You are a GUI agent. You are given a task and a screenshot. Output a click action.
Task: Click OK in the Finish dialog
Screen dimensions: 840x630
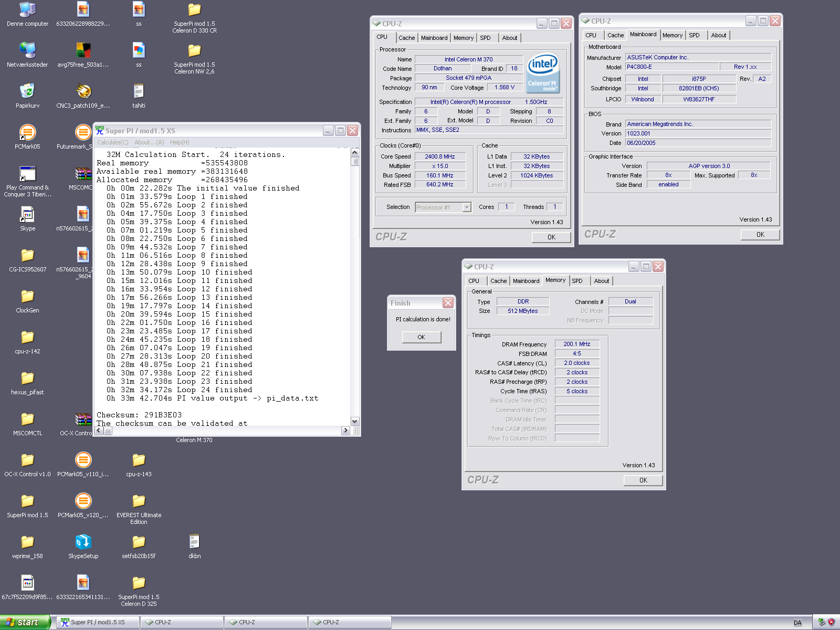[422, 337]
